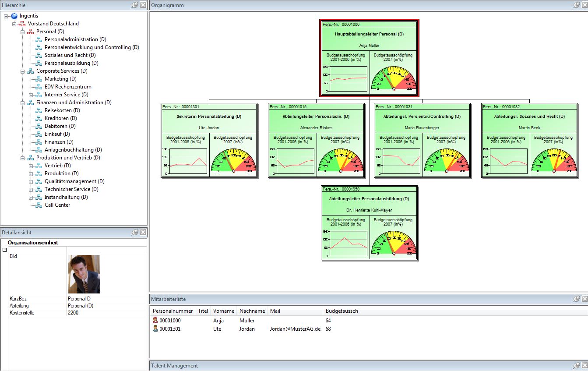Close the Organigramm panel
The image size is (588, 371).
pos(584,5)
